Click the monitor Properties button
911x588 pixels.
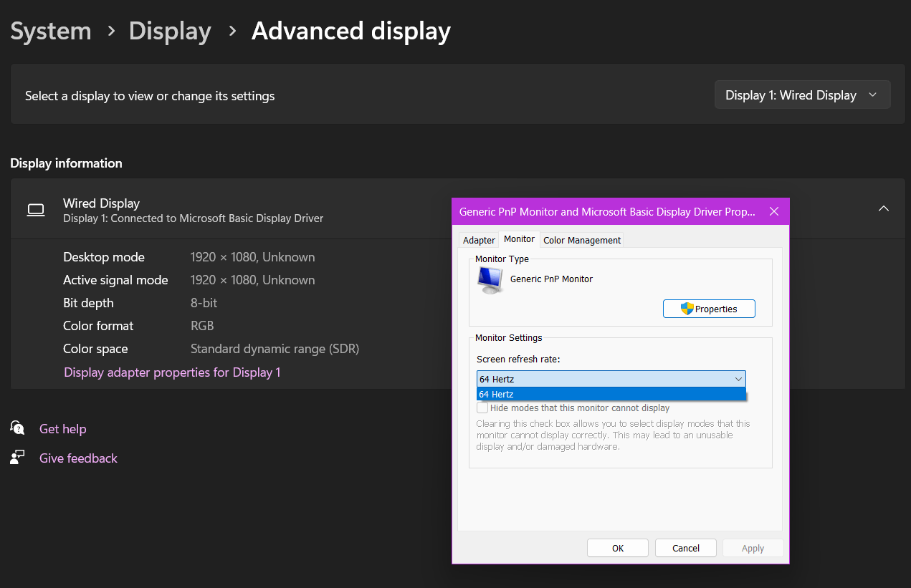tap(709, 309)
